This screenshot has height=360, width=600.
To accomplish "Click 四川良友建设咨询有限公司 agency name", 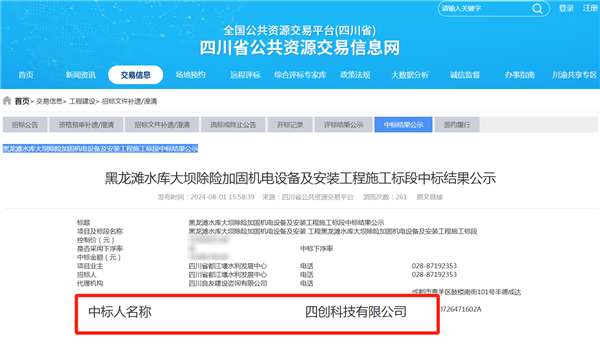I will [228, 283].
